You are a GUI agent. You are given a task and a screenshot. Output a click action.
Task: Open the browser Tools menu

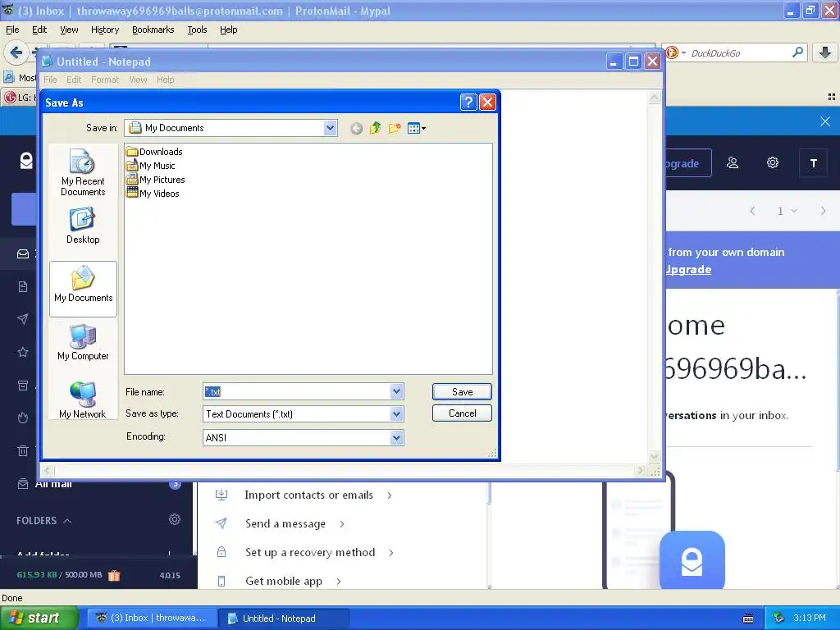(197, 30)
